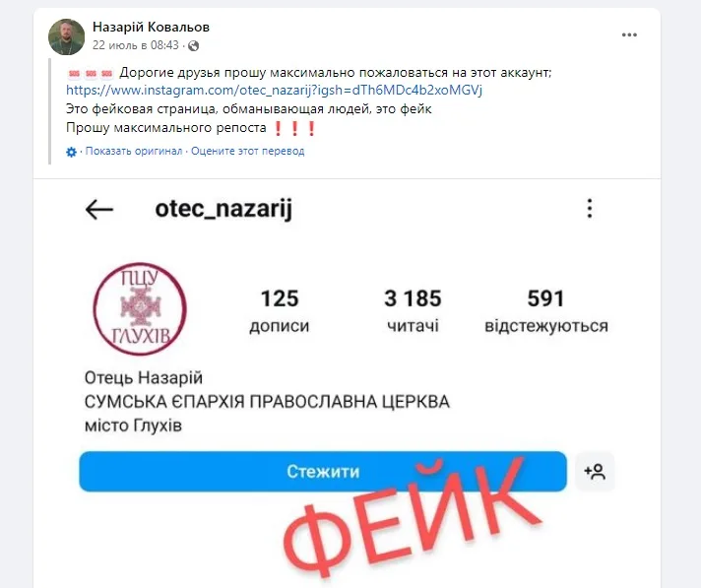The height and width of the screenshot is (588, 701).
Task: Open the instagram.com/otec_nazarij link
Action: pyautogui.click(x=274, y=91)
